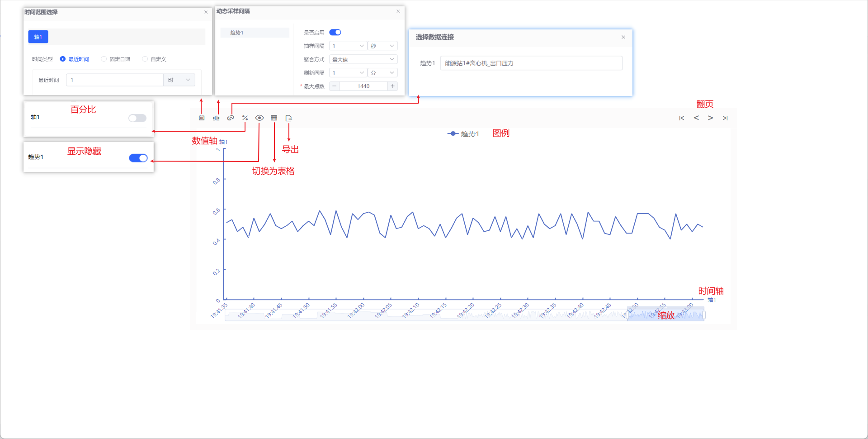Open the 秒 sampling unit dropdown
868x439 pixels.
tap(382, 46)
